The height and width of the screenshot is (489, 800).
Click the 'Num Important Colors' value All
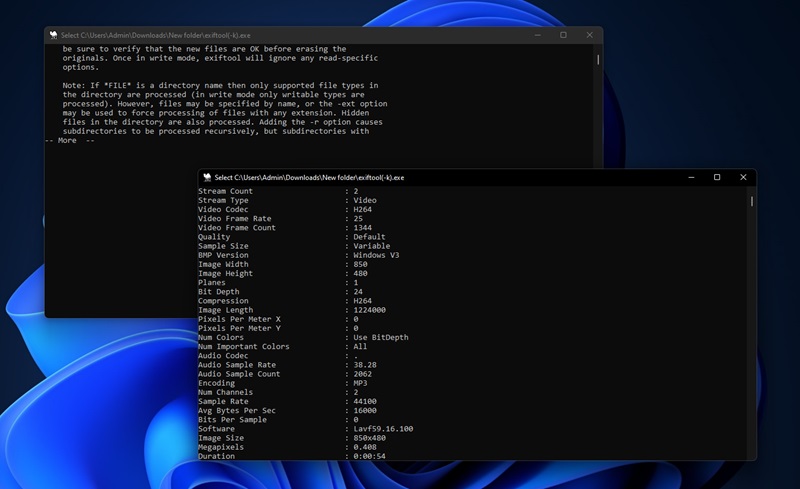[360, 347]
